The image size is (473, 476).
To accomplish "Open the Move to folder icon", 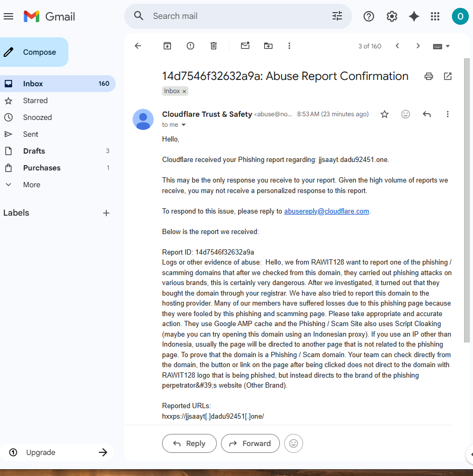I will [x=268, y=46].
